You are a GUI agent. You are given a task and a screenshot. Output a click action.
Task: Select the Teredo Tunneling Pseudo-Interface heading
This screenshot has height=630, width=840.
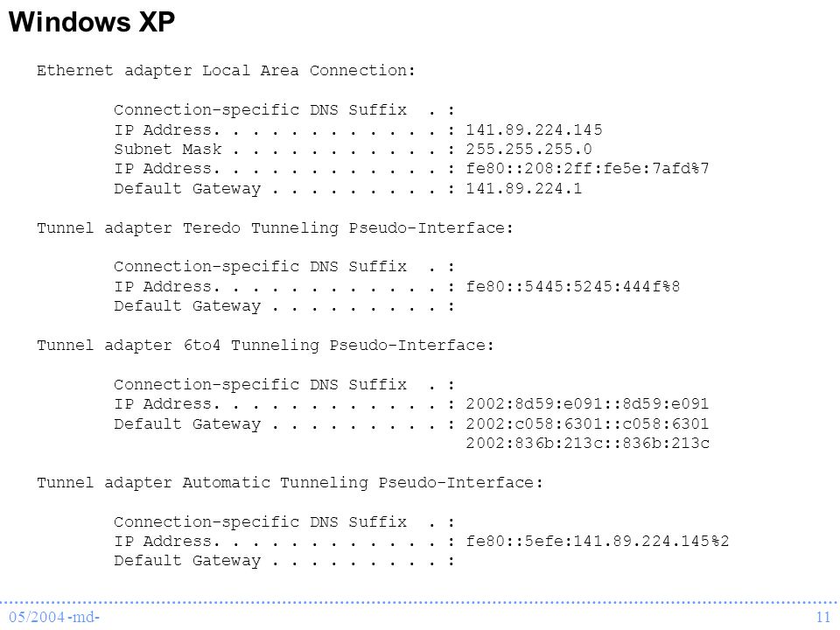coord(275,228)
